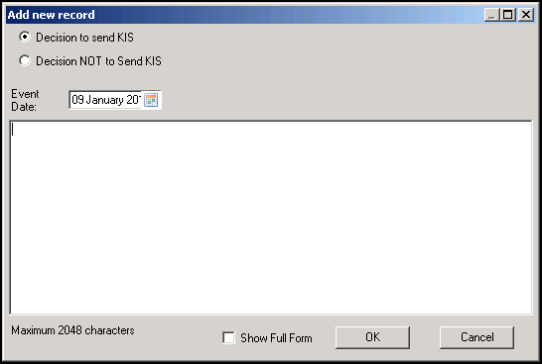The height and width of the screenshot is (364, 542).
Task: Click the Event Date label
Action: click(x=25, y=100)
